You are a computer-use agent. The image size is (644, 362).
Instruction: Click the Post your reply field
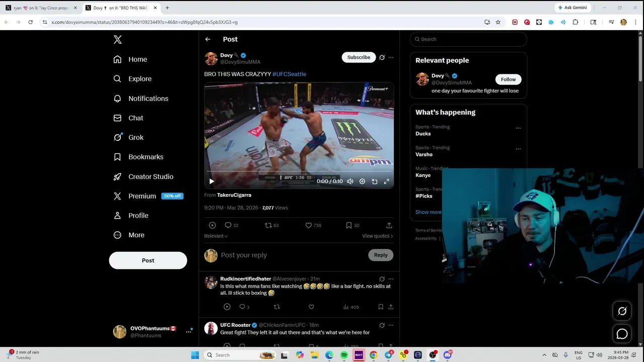pos(292,255)
